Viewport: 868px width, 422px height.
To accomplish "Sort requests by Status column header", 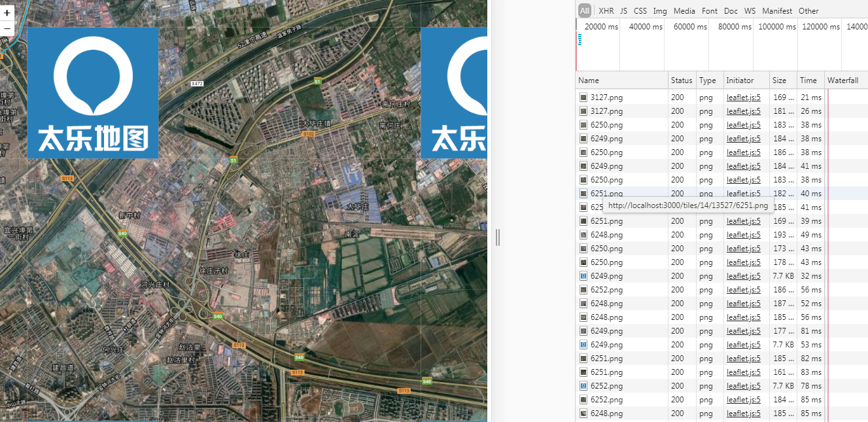I will coord(682,80).
